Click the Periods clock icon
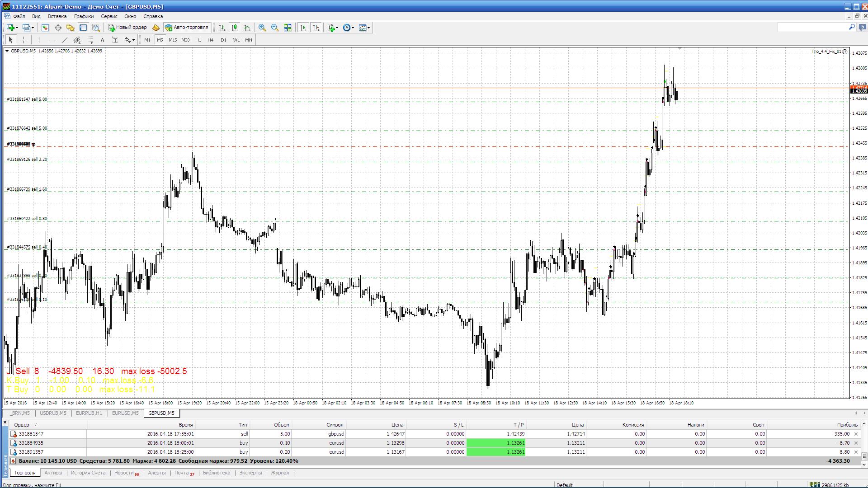This screenshot has height=488, width=868. (346, 28)
